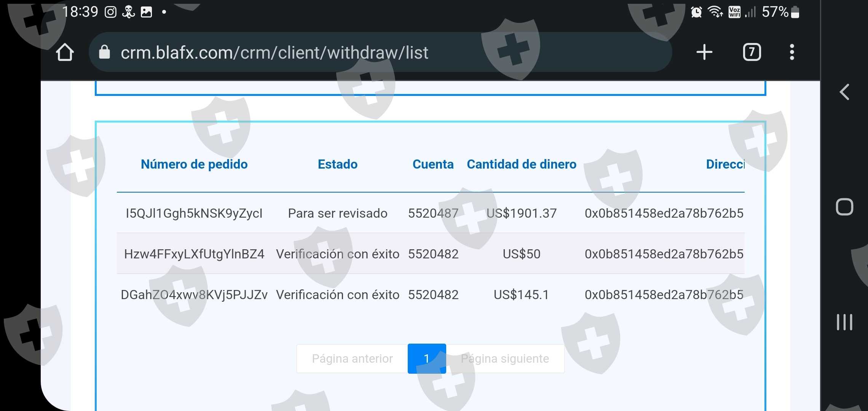Select order I5QJl1Ggh5kNSK9yZycl row
Screen dimensions: 868x411
pos(194,213)
